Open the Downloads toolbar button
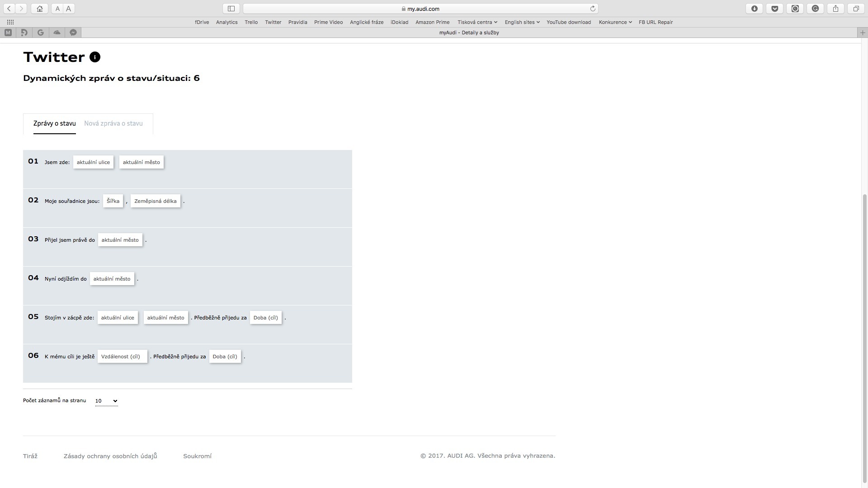This screenshot has height=488, width=868. tap(754, 9)
